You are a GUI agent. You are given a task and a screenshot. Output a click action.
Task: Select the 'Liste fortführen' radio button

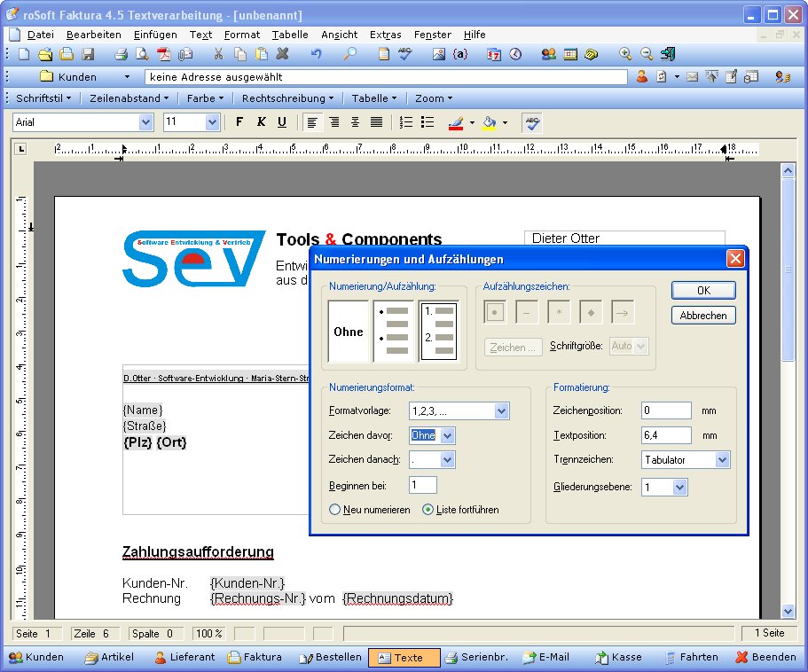point(428,510)
